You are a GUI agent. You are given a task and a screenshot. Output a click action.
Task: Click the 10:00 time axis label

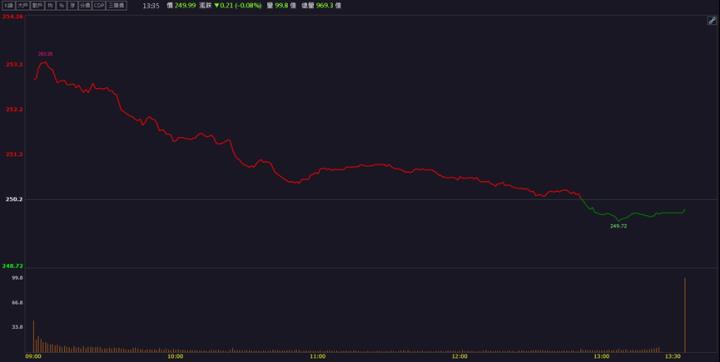point(175,356)
